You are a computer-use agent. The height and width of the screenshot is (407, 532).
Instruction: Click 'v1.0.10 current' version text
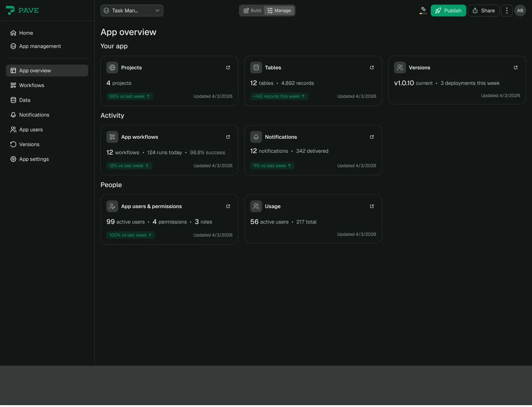coord(413,83)
